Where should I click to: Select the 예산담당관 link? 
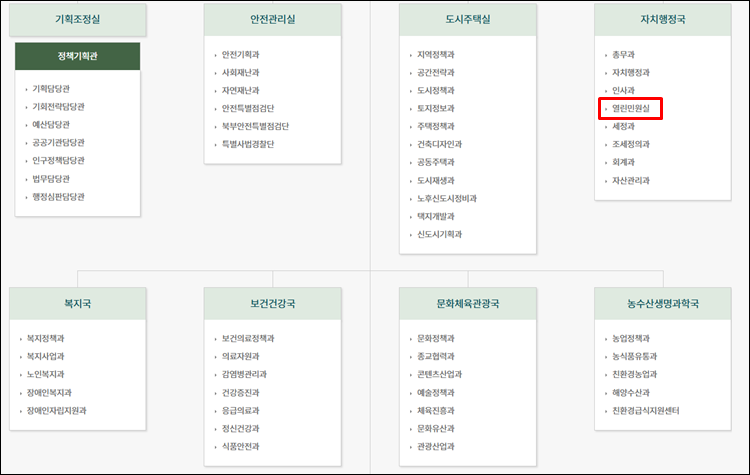coord(51,125)
